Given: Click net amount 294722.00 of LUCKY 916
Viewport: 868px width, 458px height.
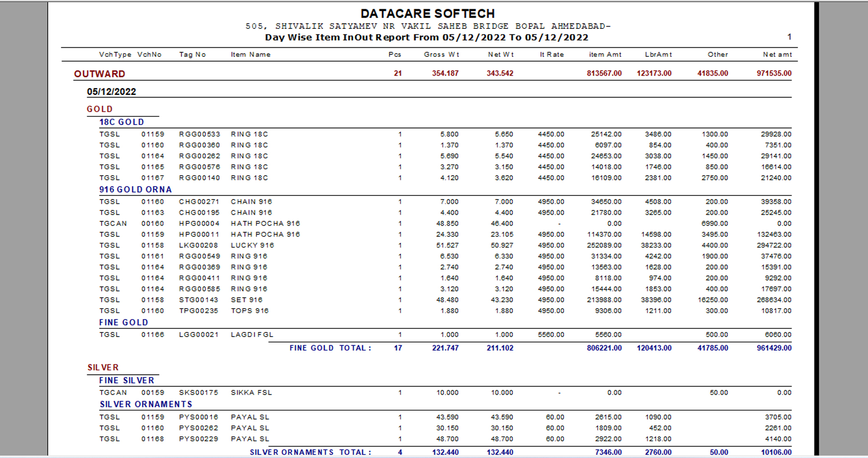Looking at the screenshot, I should pos(774,245).
